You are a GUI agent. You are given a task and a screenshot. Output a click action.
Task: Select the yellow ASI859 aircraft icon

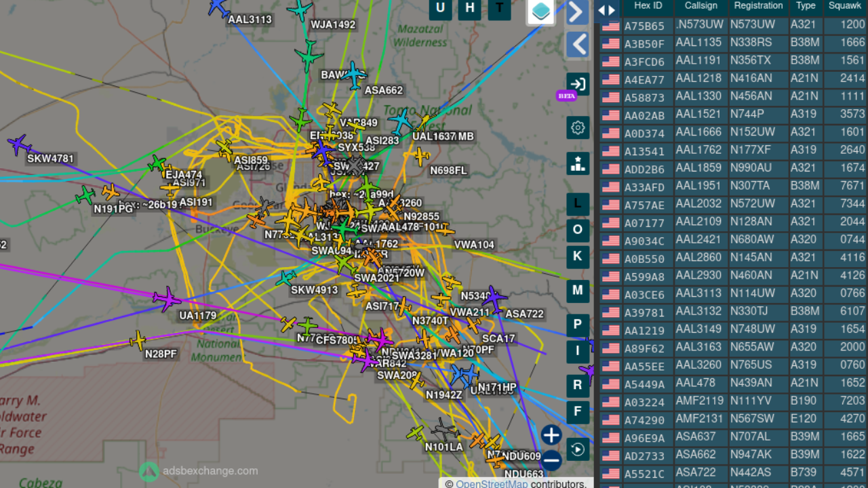point(224,147)
